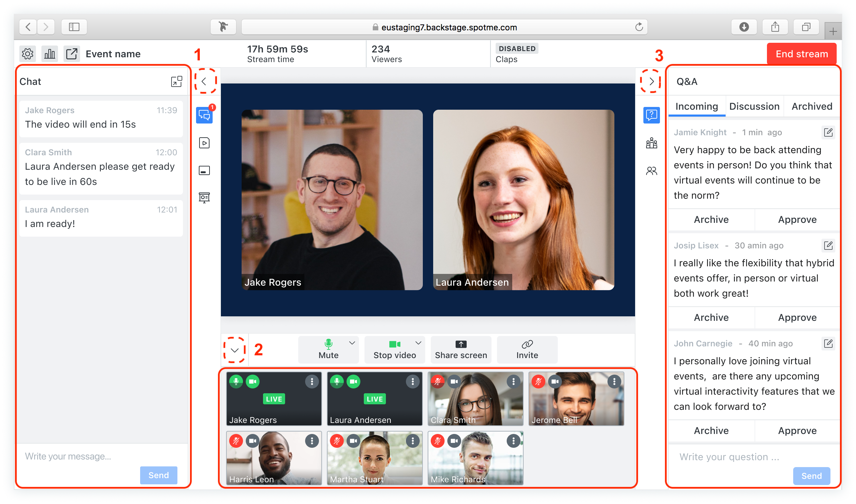Select Clara Smith speaker thumbnail
Image resolution: width=856 pixels, height=504 pixels.
tap(476, 399)
